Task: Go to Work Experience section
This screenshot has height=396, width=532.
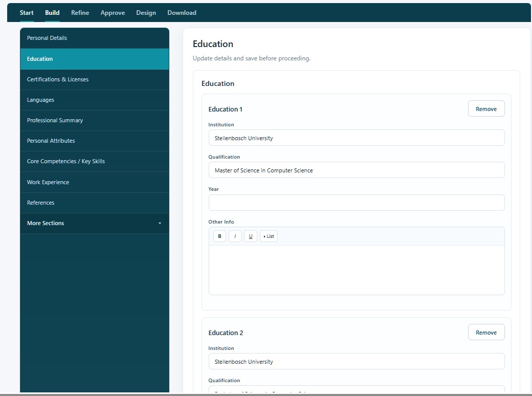Action: 94,182
